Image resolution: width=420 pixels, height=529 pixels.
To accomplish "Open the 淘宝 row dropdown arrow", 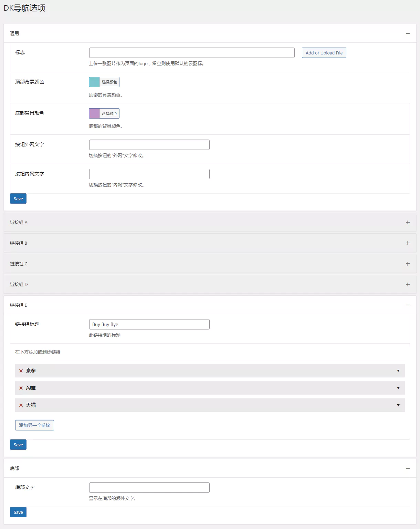I will (x=398, y=388).
